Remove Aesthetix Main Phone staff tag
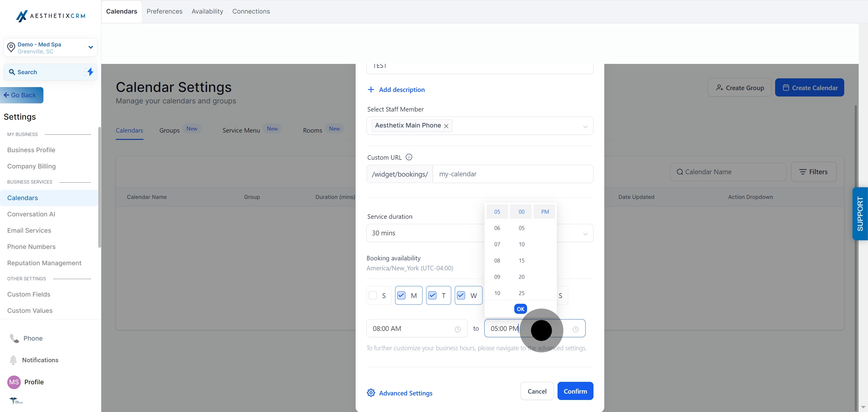The height and width of the screenshot is (412, 868). click(446, 126)
